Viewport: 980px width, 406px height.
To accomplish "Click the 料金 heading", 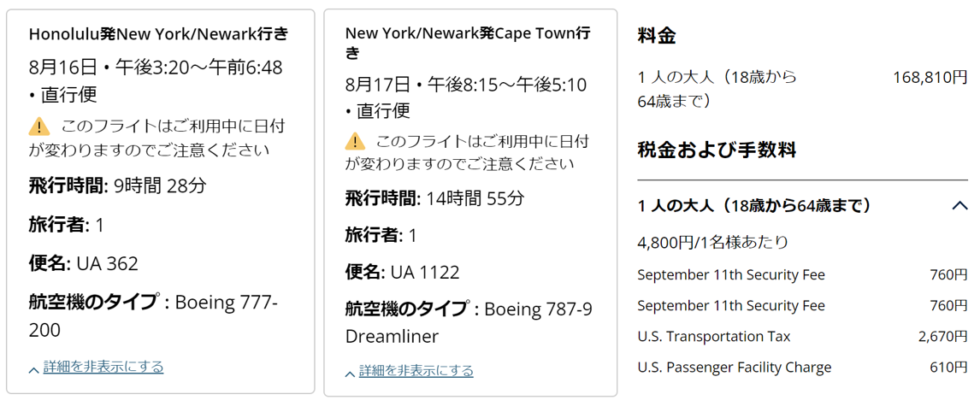I will point(657,36).
